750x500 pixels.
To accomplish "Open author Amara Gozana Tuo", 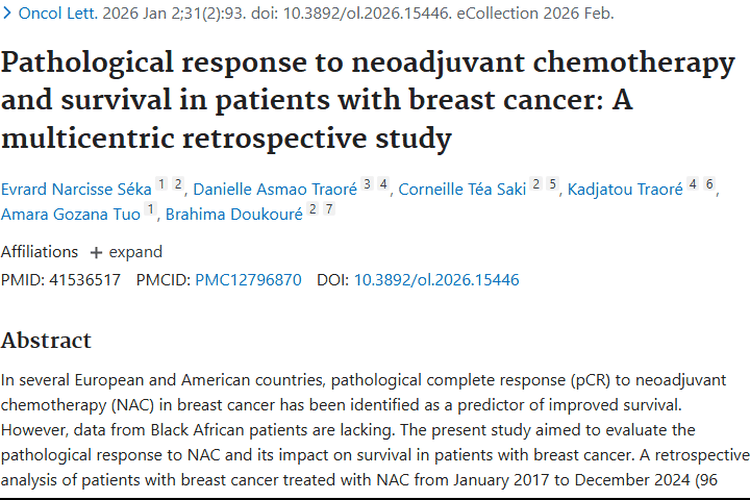I will [x=70, y=214].
